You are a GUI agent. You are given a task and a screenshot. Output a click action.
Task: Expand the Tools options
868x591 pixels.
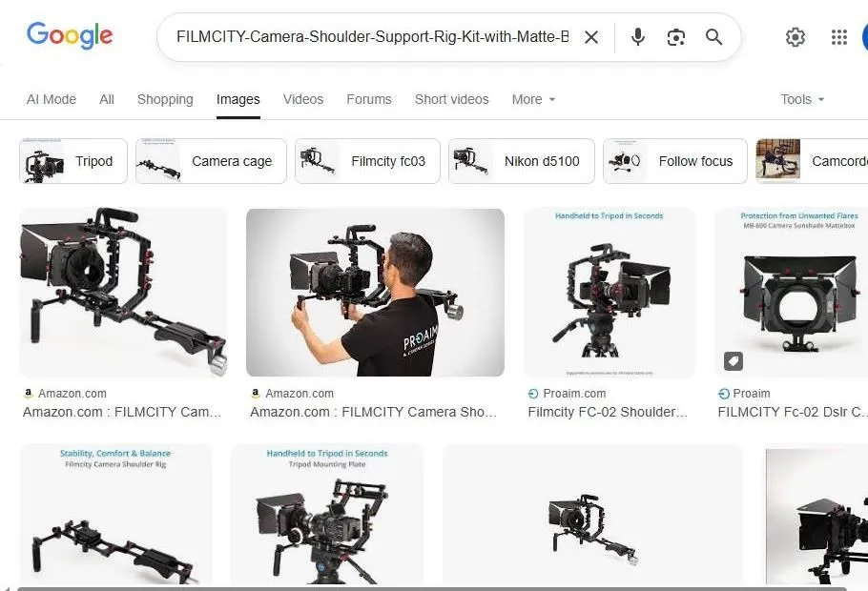(801, 99)
